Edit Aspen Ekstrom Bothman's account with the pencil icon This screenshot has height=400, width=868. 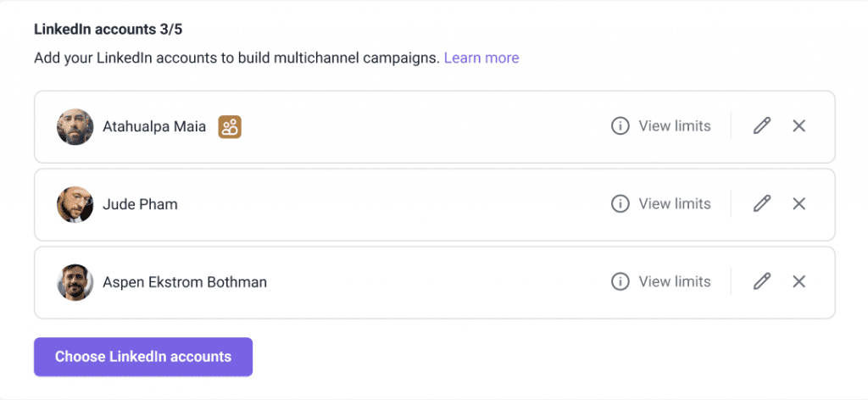(762, 282)
